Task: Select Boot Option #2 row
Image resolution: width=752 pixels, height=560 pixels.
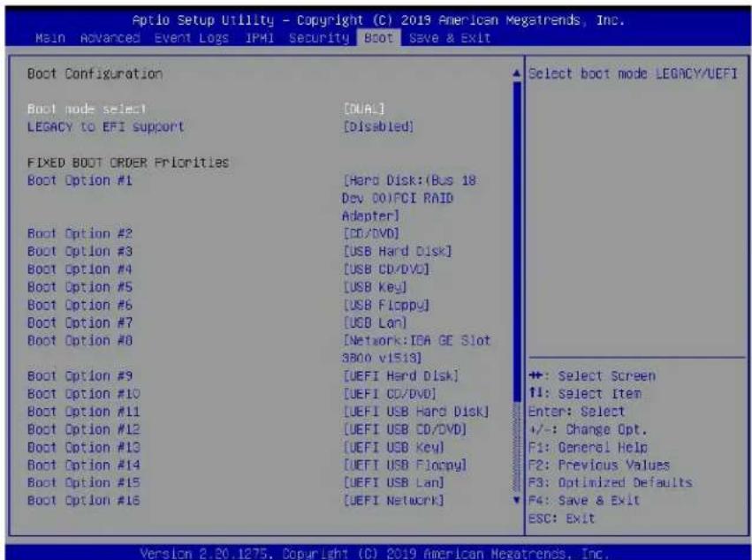Action: click(x=80, y=233)
